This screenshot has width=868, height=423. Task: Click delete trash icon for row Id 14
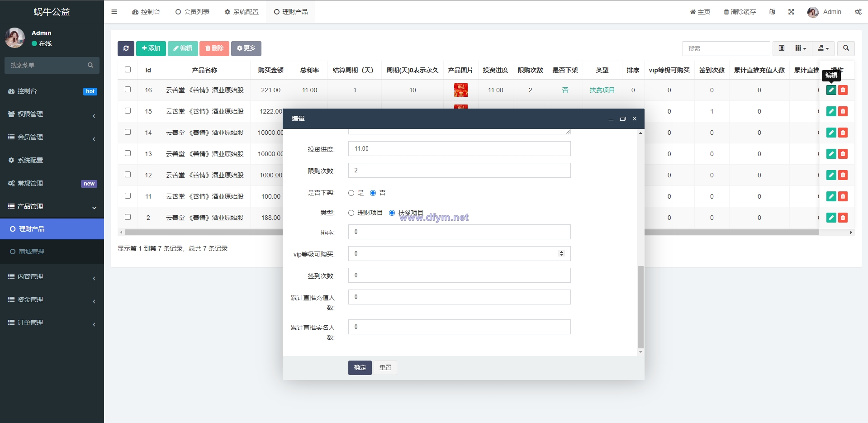(x=843, y=133)
